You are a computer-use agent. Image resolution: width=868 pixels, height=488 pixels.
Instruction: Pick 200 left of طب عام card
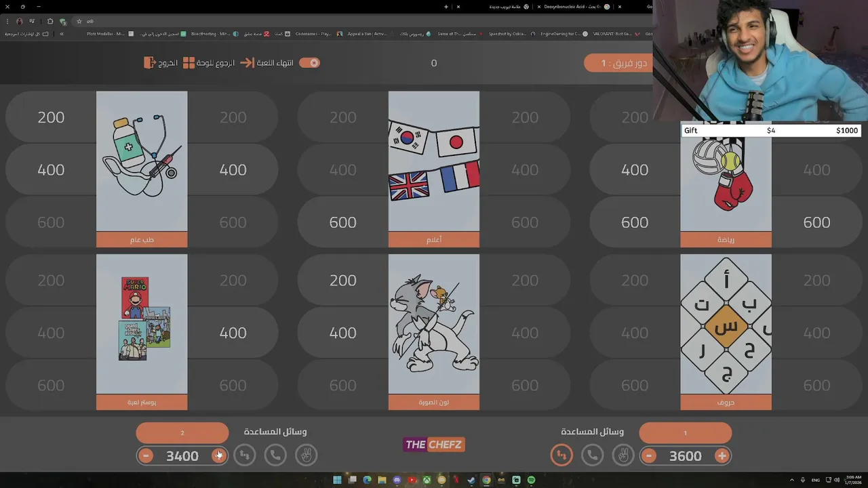51,117
